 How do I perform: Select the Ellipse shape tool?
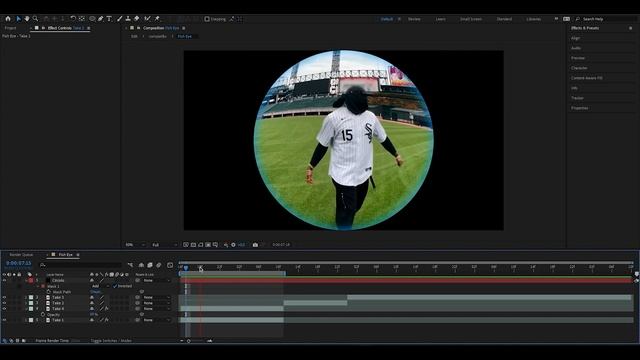(92, 19)
